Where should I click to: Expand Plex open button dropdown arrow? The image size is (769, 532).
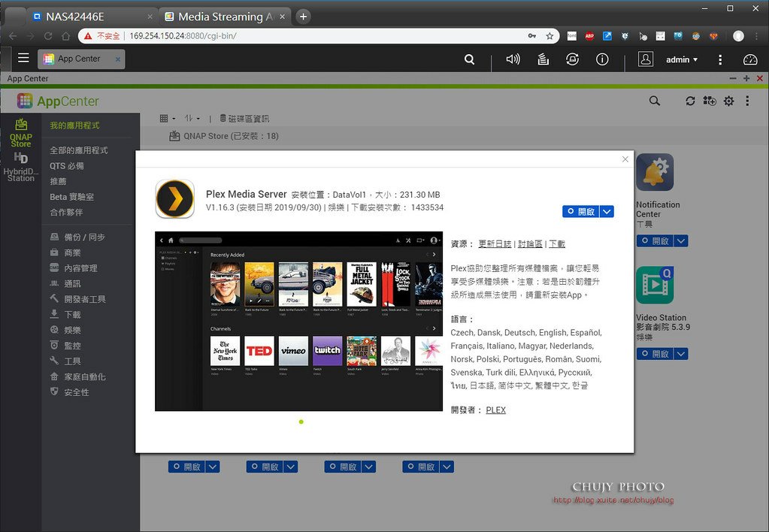pos(607,211)
